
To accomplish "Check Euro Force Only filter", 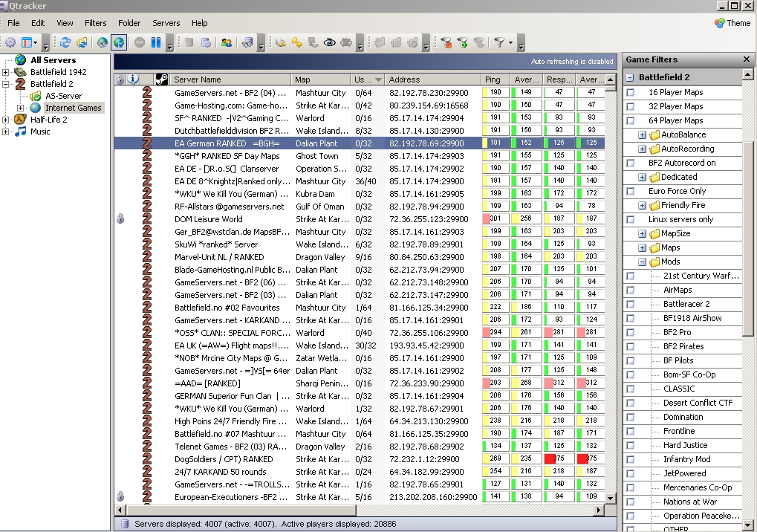I will (x=631, y=191).
